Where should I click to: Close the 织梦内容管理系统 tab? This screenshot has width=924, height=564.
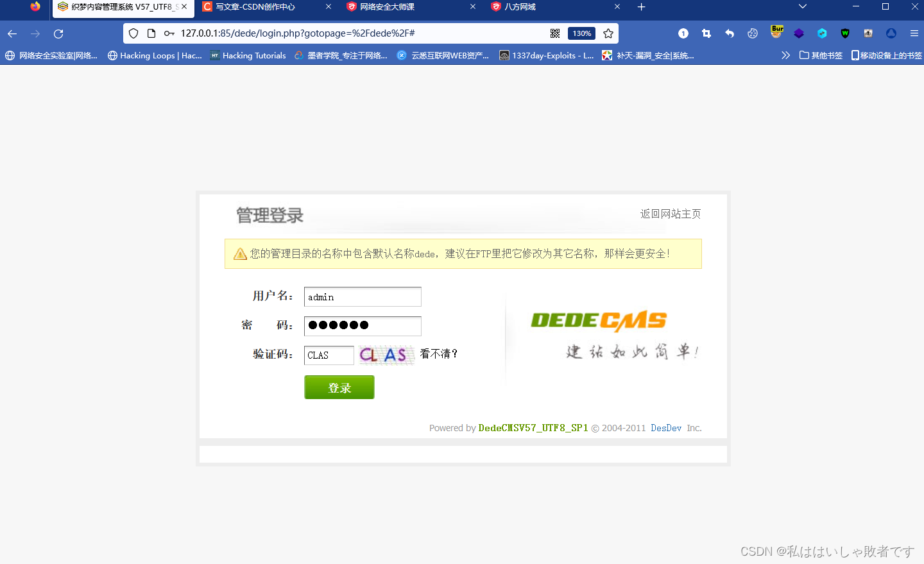(184, 6)
